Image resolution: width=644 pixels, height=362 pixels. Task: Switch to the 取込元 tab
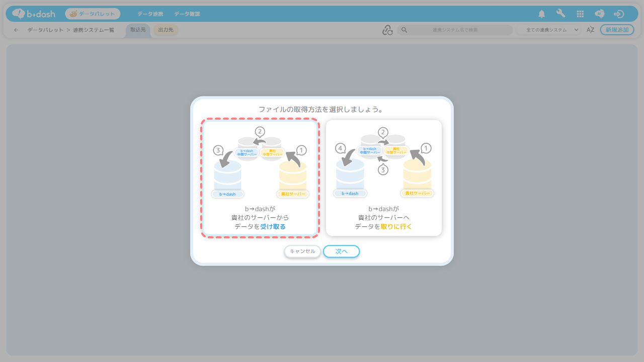pos(138,30)
